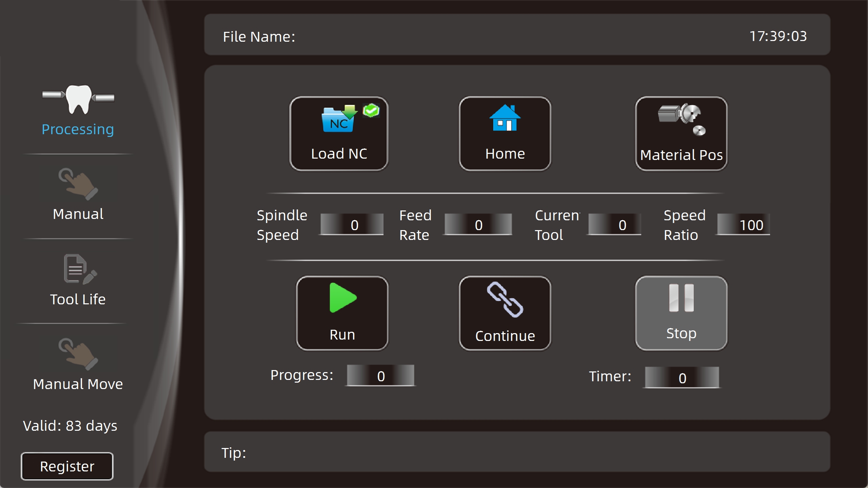Open the Load NC file button
The height and width of the screenshot is (488, 868).
pos(339,134)
